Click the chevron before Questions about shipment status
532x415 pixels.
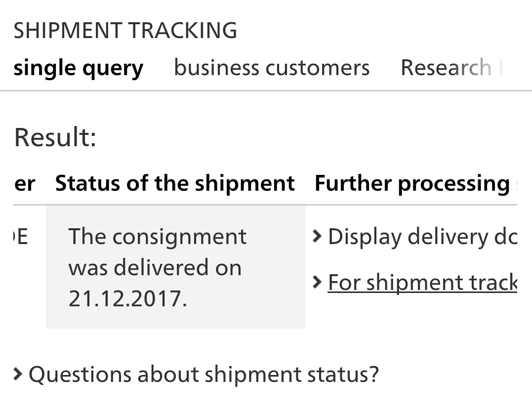[18, 374]
